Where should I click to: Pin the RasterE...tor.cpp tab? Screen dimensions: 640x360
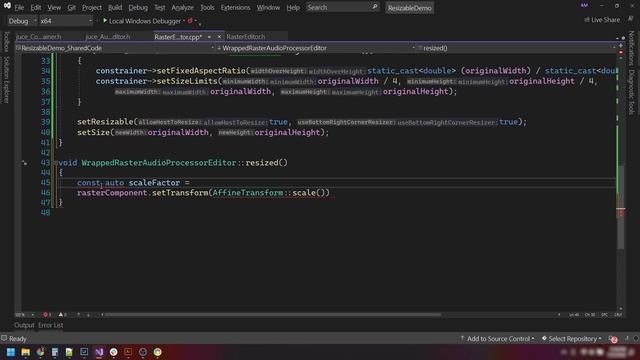click(209, 37)
